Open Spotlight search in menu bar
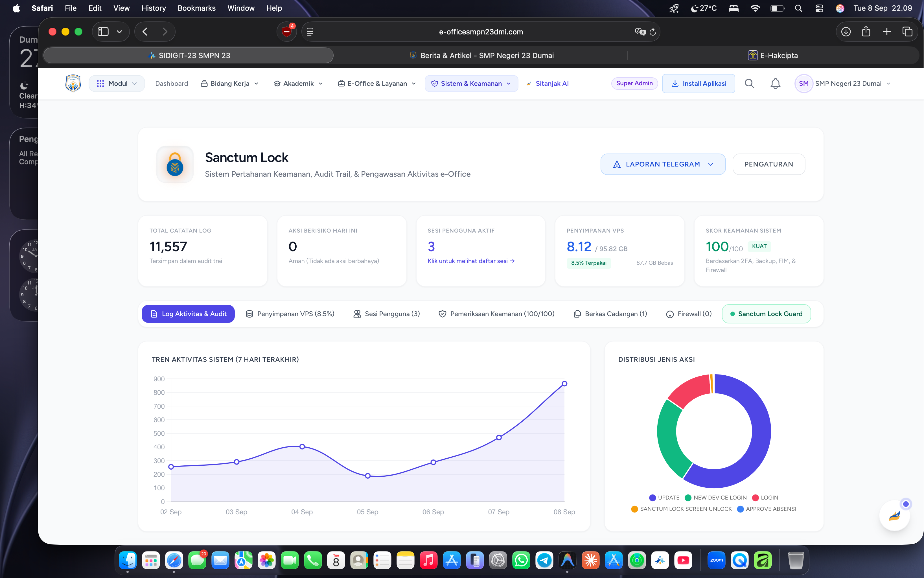 798,8
